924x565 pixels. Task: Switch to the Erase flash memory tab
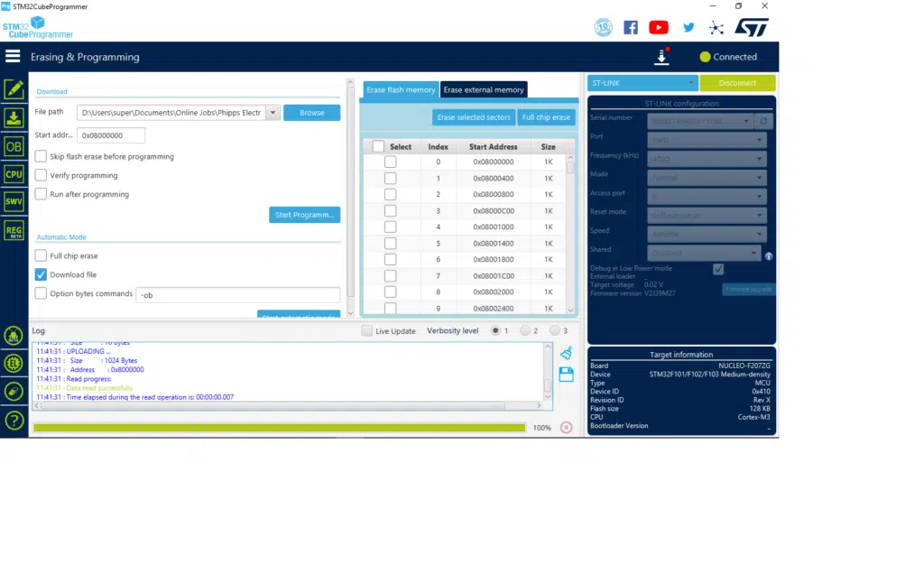pyautogui.click(x=401, y=89)
